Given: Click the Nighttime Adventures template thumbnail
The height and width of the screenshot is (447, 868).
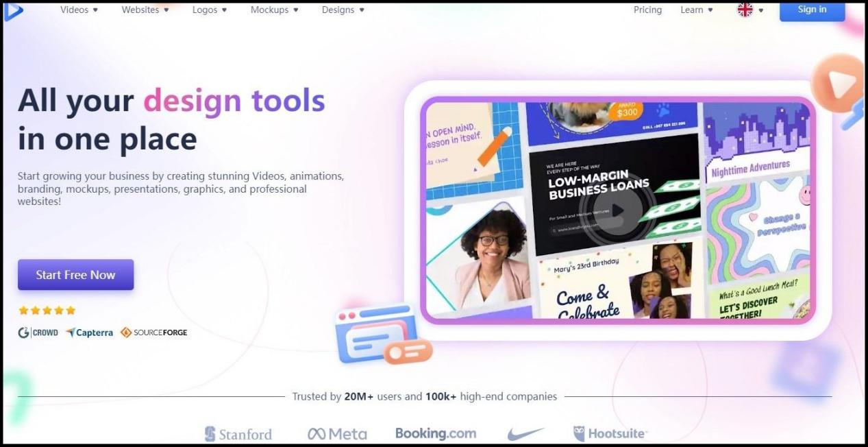Looking at the screenshot, I should 756,142.
